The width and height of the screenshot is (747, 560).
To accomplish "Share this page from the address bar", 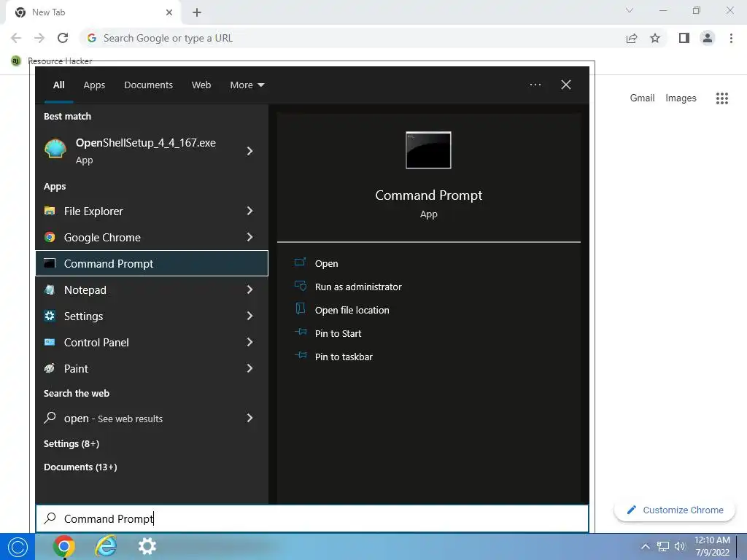I will (x=632, y=38).
